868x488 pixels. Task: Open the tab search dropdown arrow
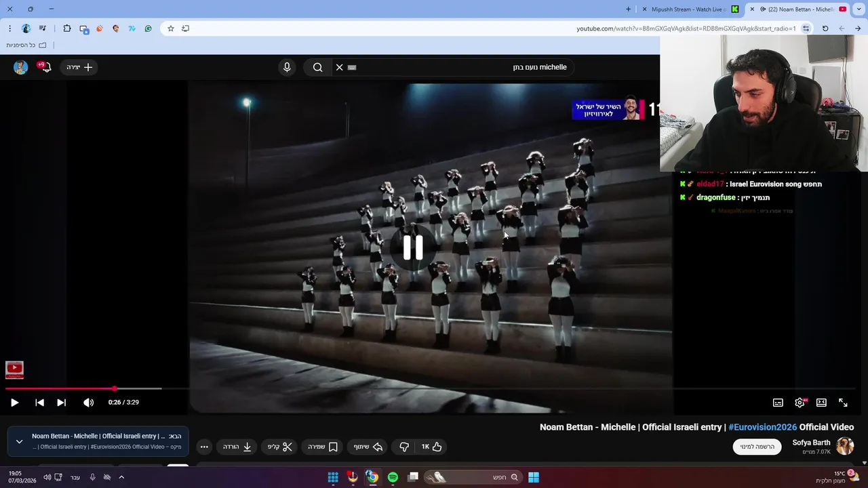pyautogui.click(x=859, y=9)
